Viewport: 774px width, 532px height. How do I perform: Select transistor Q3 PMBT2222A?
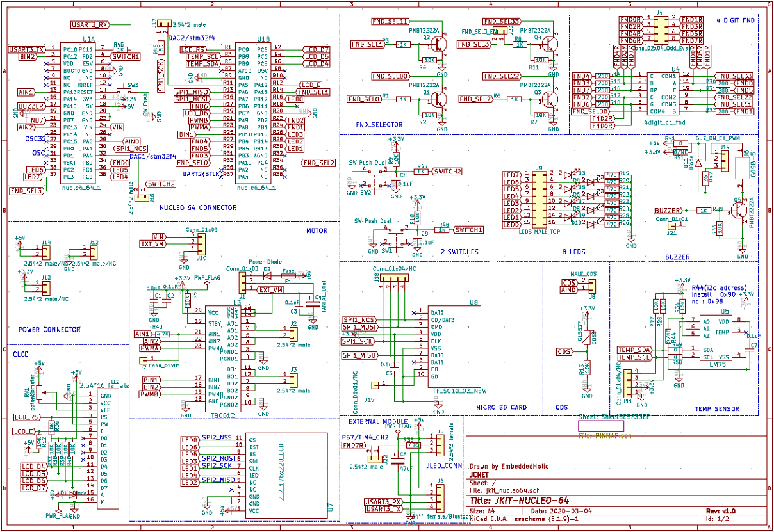pos(549,99)
